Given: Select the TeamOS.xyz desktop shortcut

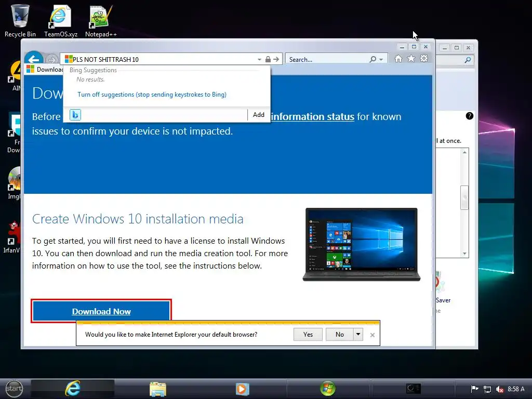Looking at the screenshot, I should 60,20.
